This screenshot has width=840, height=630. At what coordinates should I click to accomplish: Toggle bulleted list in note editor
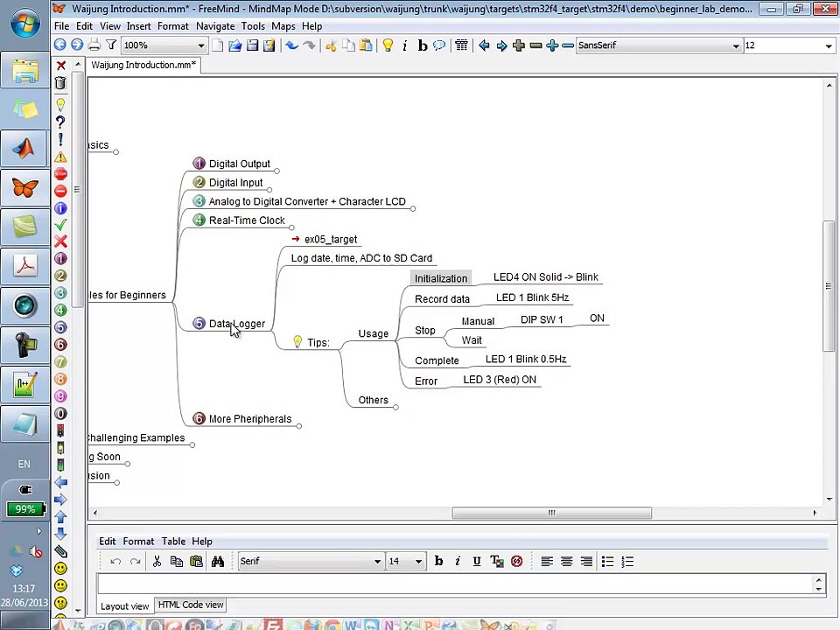point(607,561)
